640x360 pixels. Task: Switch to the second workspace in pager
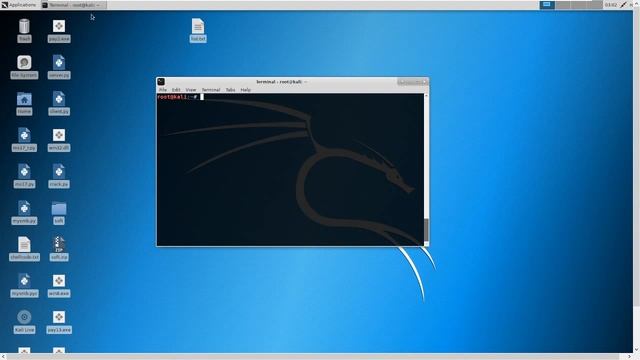pyautogui.click(x=563, y=5)
